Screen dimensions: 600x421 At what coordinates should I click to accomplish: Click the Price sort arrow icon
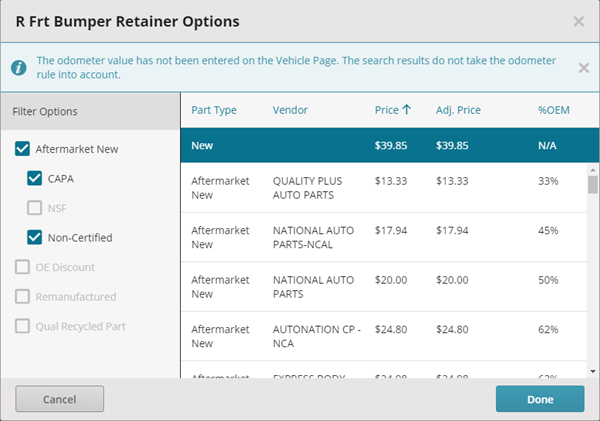click(407, 110)
